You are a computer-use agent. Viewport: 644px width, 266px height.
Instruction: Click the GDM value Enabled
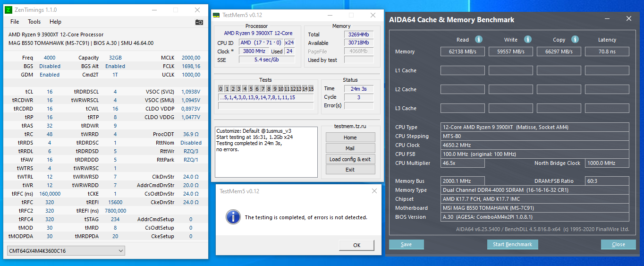click(x=50, y=75)
